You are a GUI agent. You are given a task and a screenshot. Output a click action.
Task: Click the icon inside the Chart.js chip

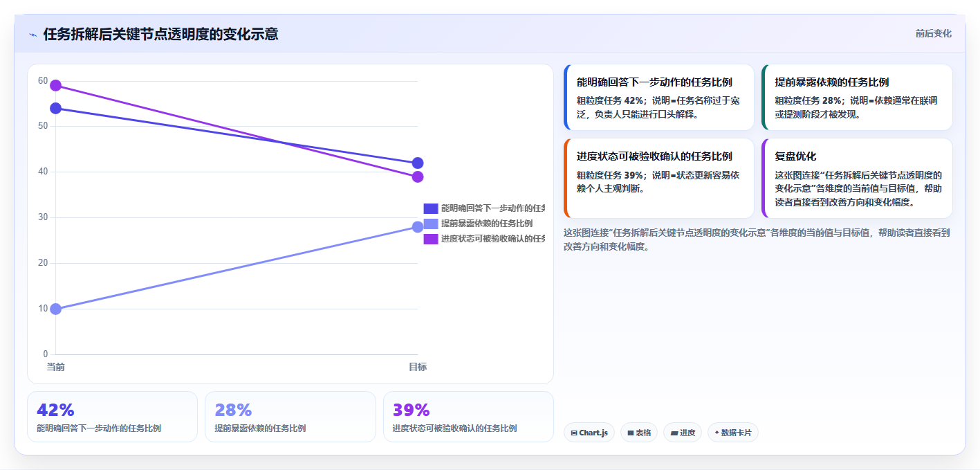click(574, 433)
